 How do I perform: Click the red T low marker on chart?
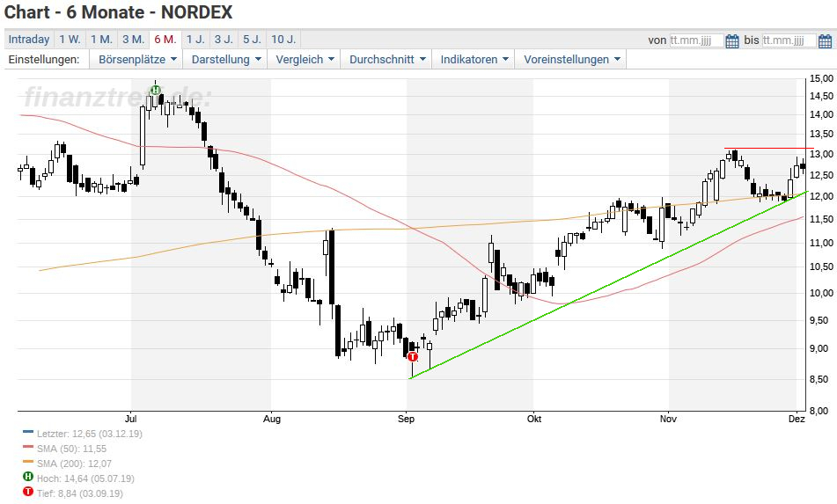(x=412, y=356)
